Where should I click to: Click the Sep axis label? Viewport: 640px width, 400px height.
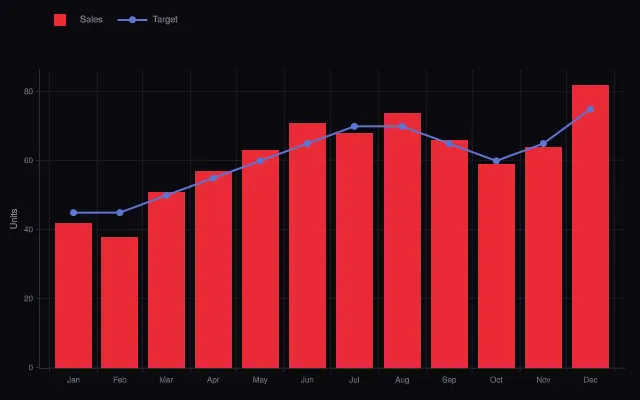[x=449, y=380]
